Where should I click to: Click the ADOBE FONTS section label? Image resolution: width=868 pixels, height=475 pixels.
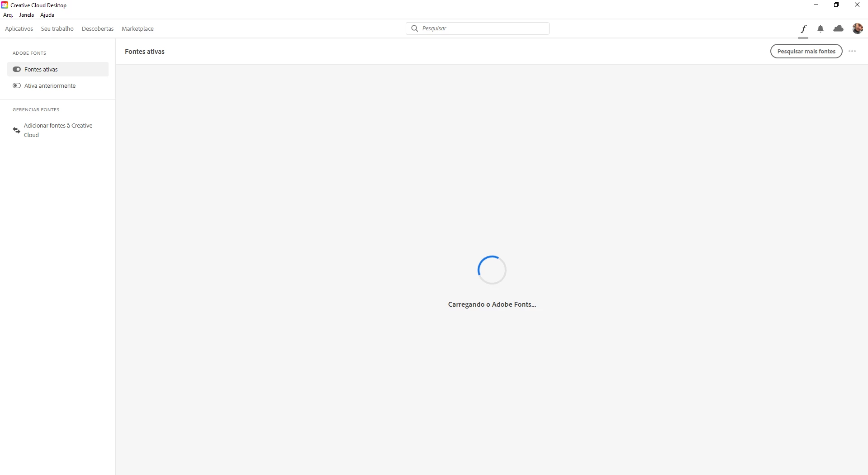tap(29, 53)
